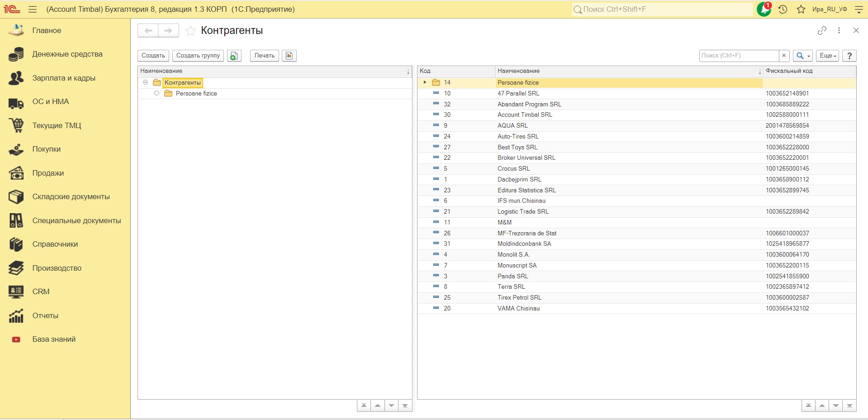The height and width of the screenshot is (420, 868).
Task: Open favorites star in top bar
Action: [801, 9]
